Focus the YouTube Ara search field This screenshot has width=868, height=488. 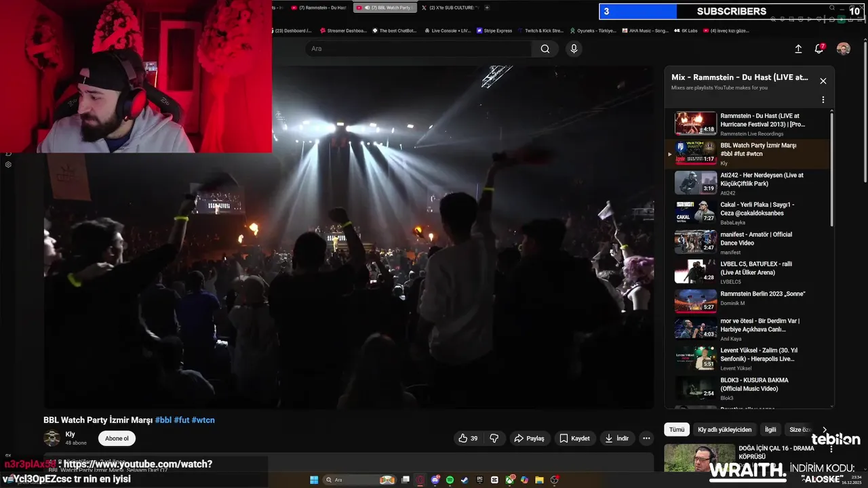pos(418,49)
